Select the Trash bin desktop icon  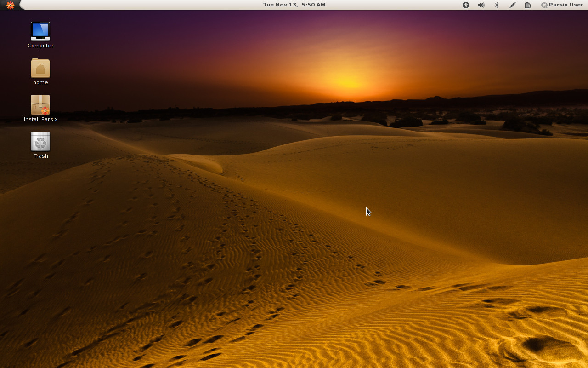coord(40,142)
